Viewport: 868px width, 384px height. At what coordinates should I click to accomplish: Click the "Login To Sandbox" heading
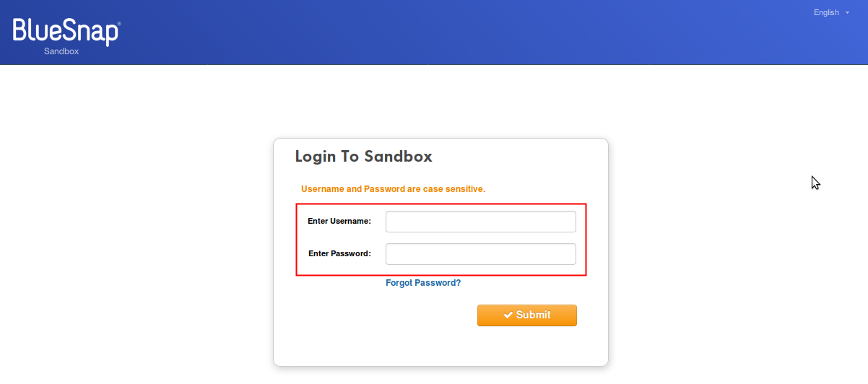363,157
